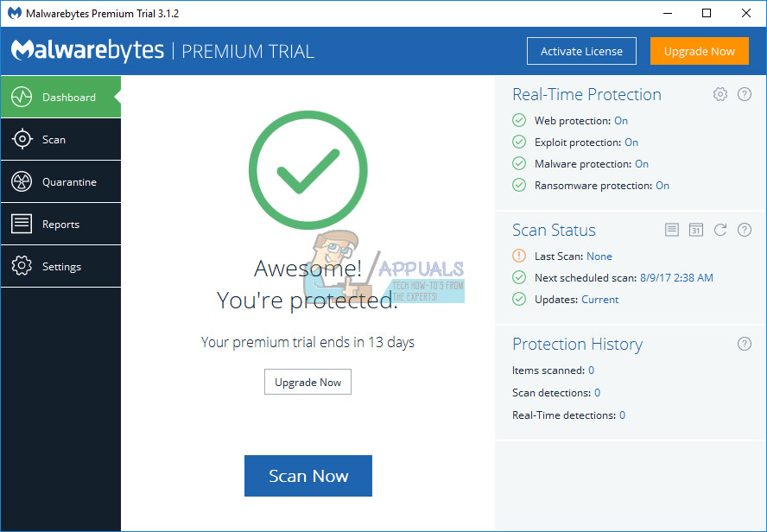This screenshot has width=767, height=532.
Task: Click the Last Scan orange warning icon
Action: [x=518, y=256]
